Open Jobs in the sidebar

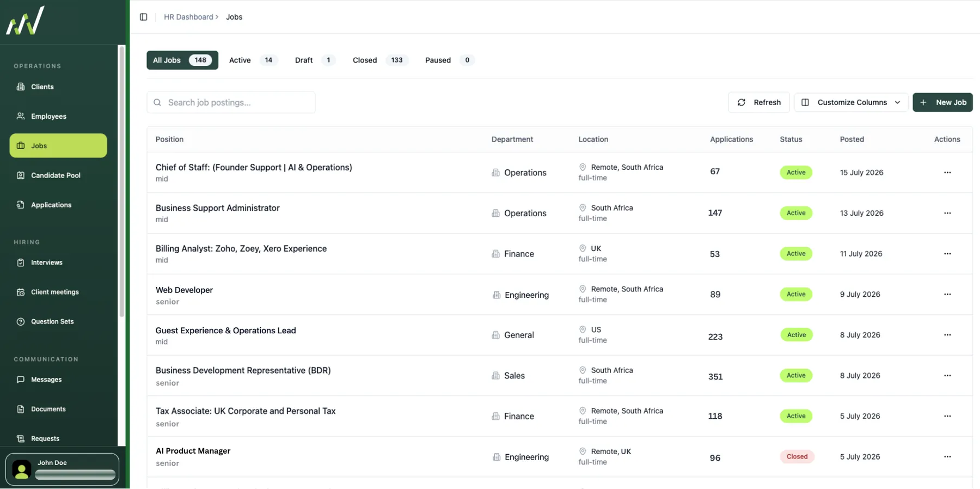58,146
